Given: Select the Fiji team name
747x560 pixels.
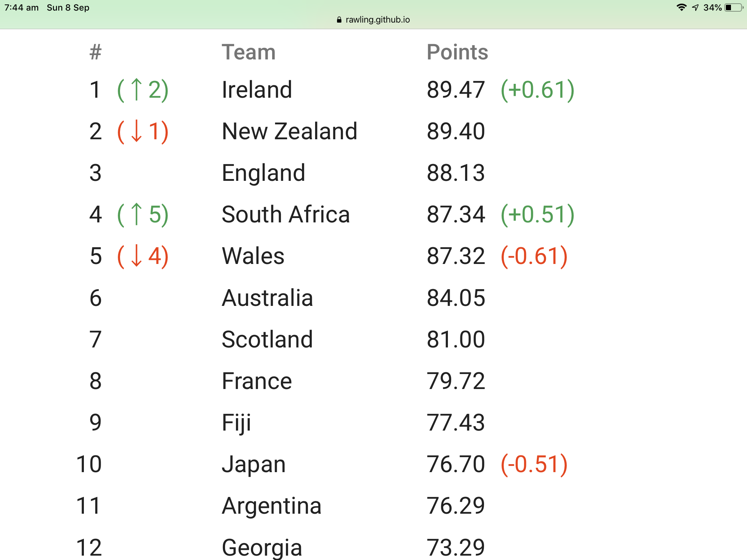Looking at the screenshot, I should coord(236,423).
